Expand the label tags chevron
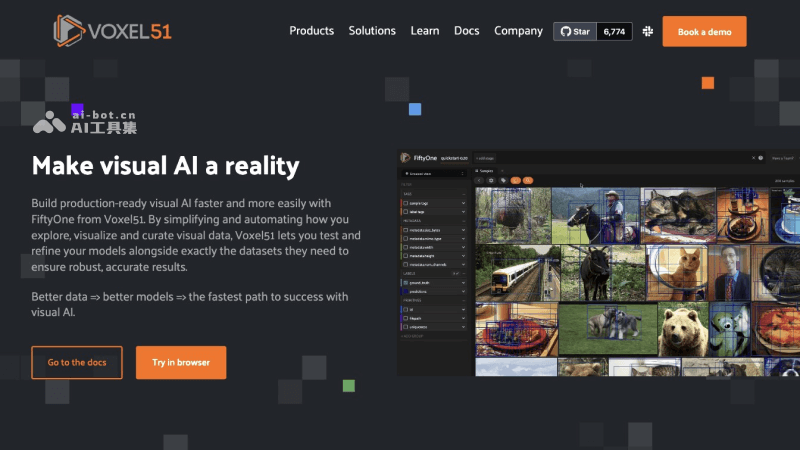The height and width of the screenshot is (450, 800). [463, 212]
